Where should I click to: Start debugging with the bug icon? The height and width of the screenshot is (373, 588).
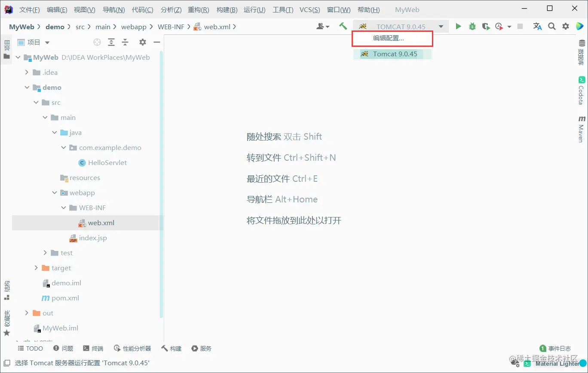coord(472,27)
